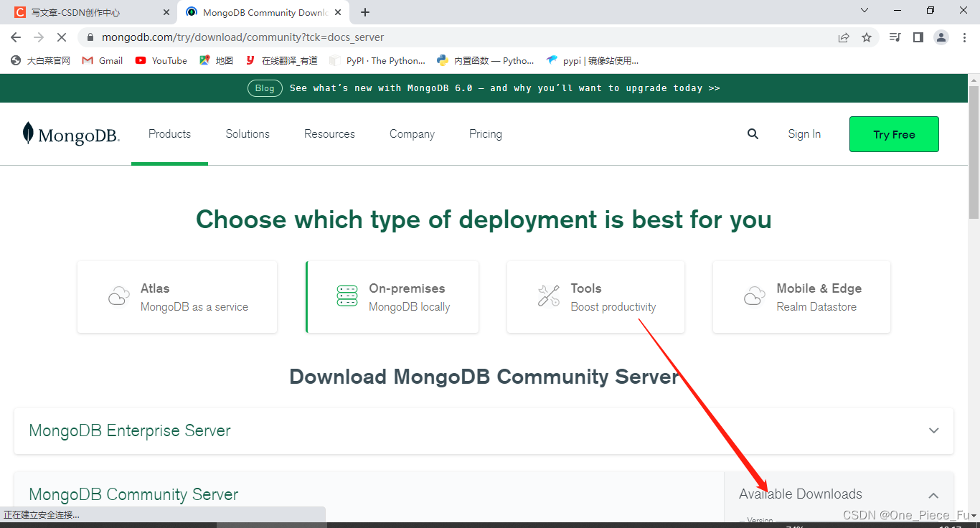Click the MongoDB leaf logo
The height and width of the screenshot is (528, 980).
[x=28, y=133]
